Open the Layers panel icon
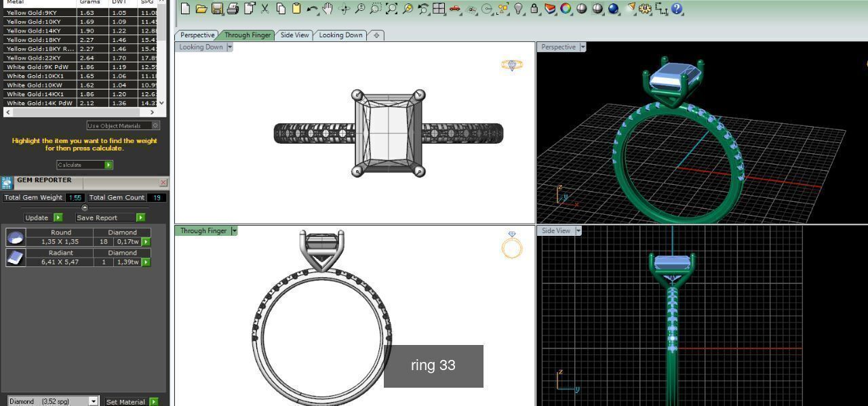The width and height of the screenshot is (868, 406). click(550, 9)
